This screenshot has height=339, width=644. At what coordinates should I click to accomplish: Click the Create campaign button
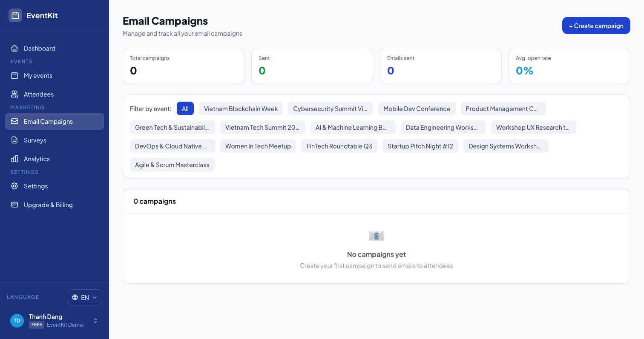(596, 26)
